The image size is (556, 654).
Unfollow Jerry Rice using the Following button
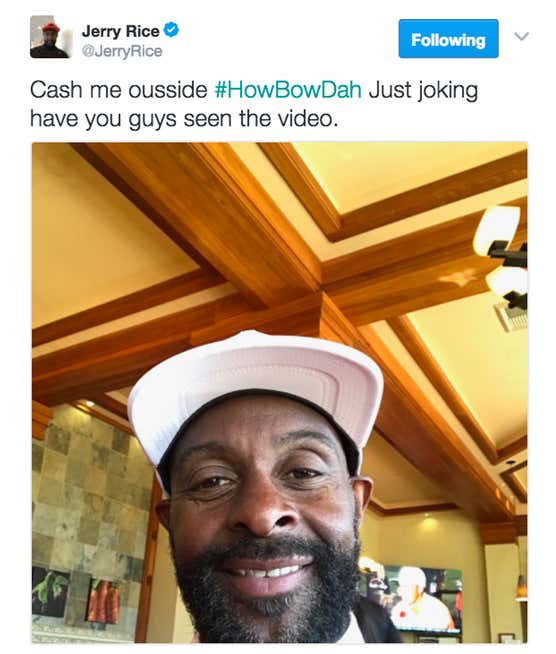[448, 39]
